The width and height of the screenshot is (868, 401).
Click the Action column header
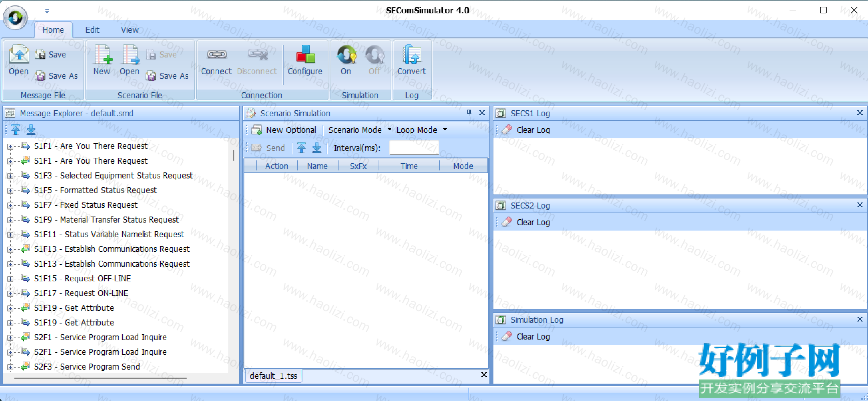point(277,166)
